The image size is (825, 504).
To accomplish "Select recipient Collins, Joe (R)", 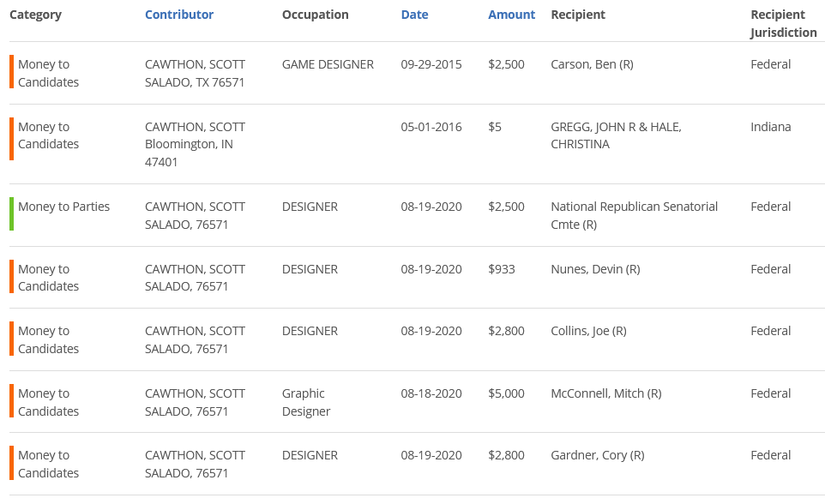I will [588, 331].
